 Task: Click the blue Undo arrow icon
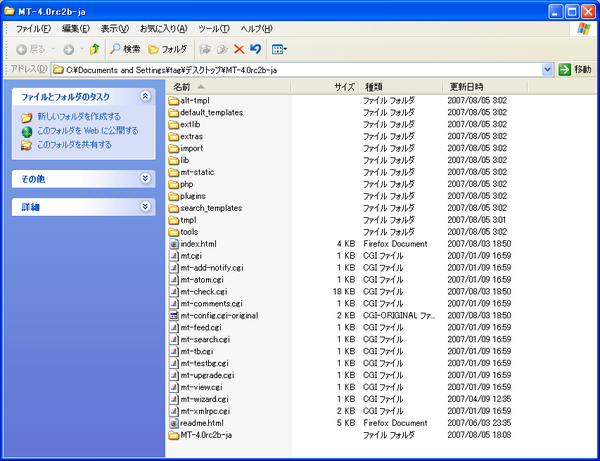(255, 49)
